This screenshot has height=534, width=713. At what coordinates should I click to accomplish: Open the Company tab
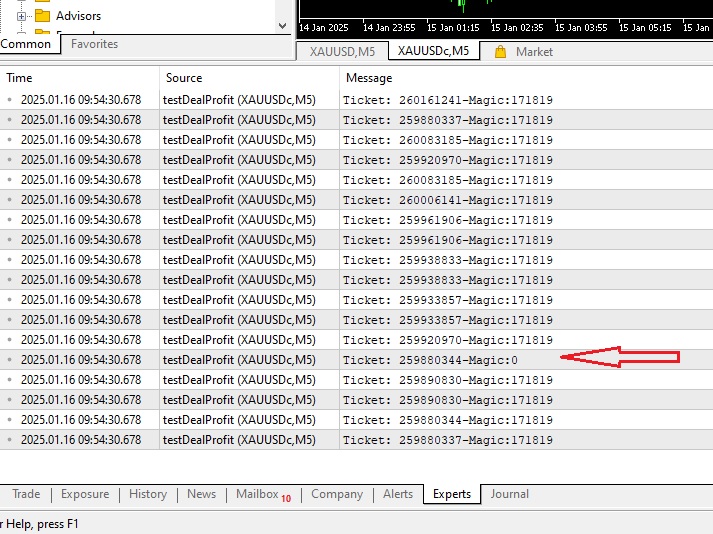pos(337,494)
